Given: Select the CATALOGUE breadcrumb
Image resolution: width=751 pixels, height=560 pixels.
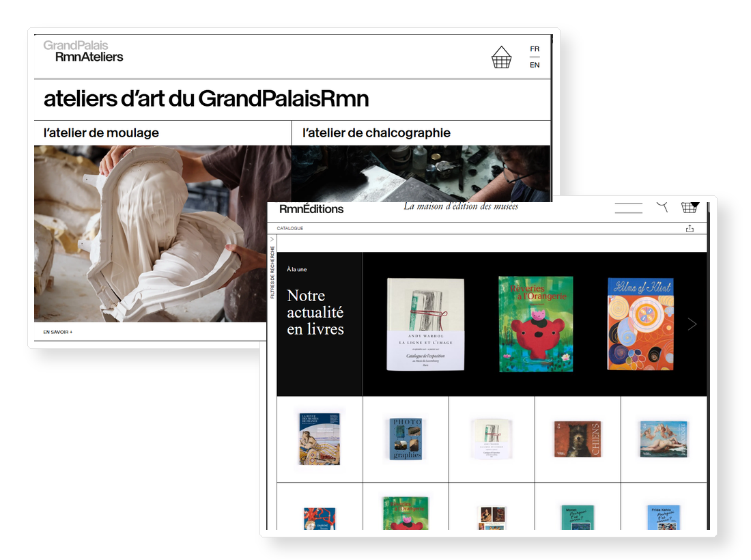Looking at the screenshot, I should click(x=289, y=229).
